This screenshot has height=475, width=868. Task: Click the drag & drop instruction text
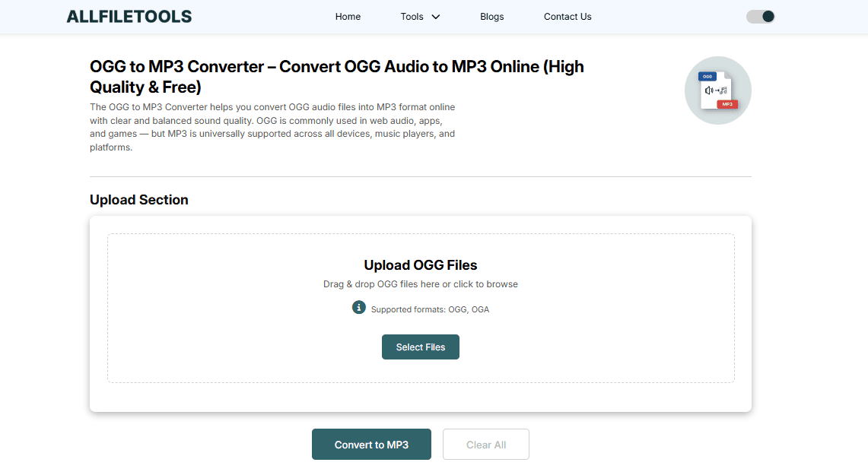point(421,284)
